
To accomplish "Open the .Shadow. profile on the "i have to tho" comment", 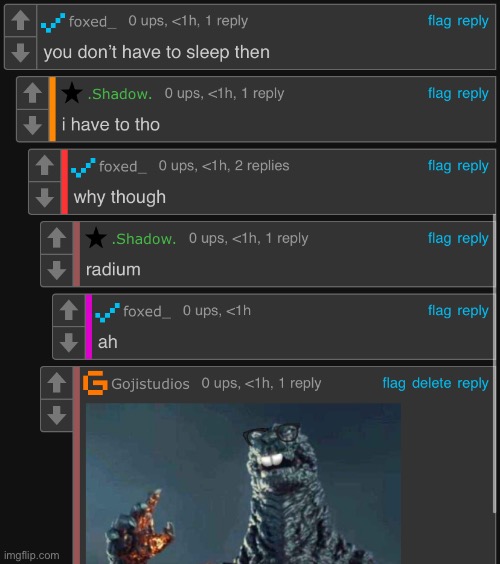I will pyautogui.click(x=120, y=94).
